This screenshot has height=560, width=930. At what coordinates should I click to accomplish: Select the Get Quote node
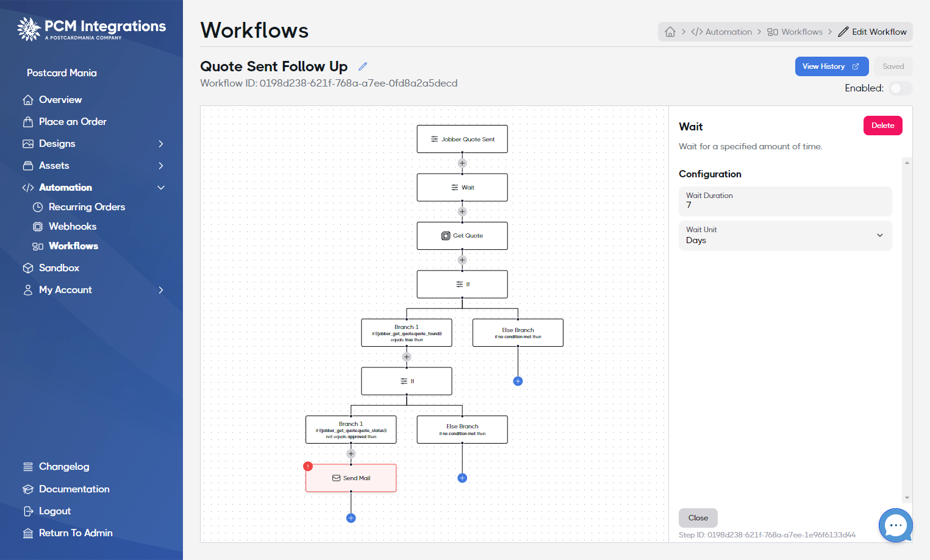click(x=462, y=236)
